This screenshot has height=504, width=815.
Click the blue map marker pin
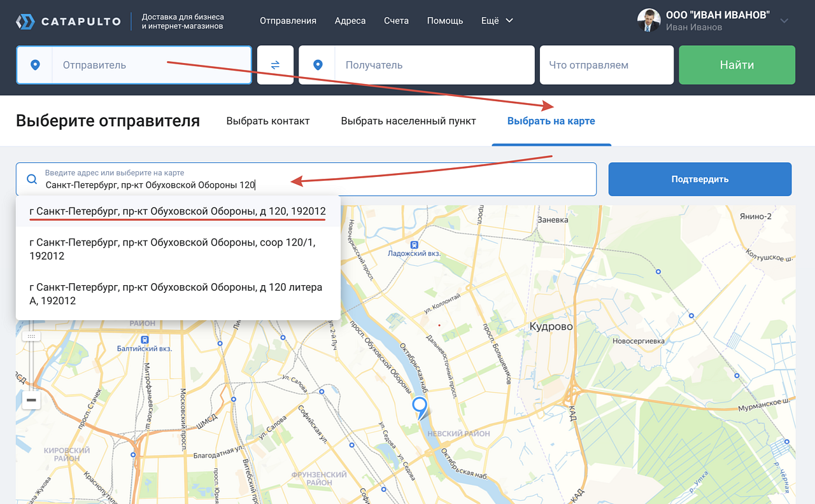click(x=419, y=407)
